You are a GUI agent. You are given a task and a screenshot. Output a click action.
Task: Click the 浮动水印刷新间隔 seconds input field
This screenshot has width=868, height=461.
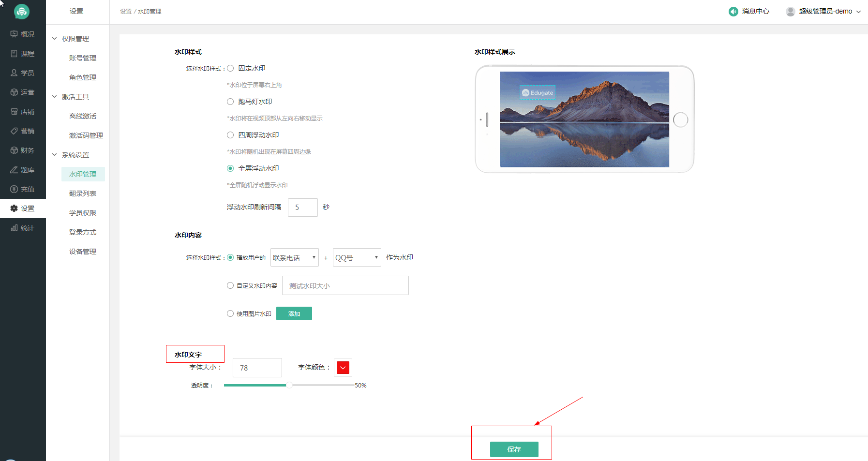tap(302, 208)
